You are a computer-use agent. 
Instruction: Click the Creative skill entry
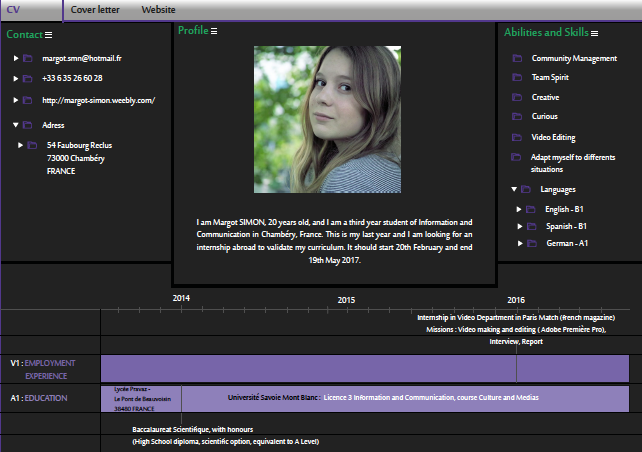point(545,97)
